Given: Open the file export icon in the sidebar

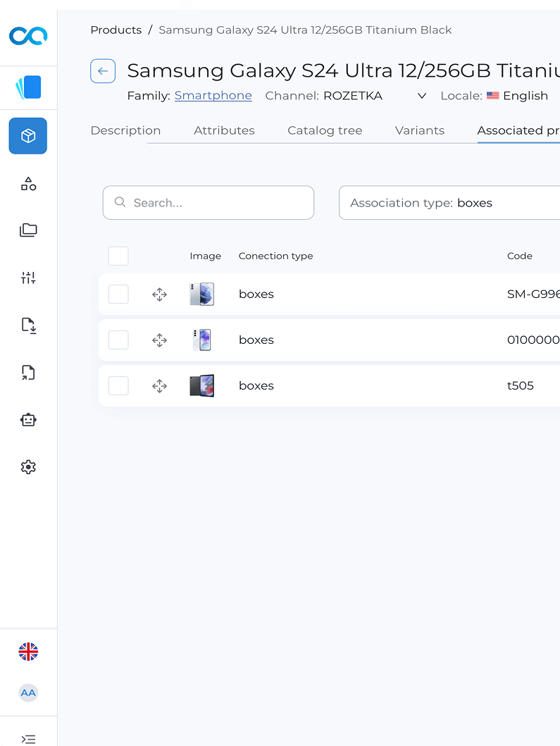Looking at the screenshot, I should [28, 373].
